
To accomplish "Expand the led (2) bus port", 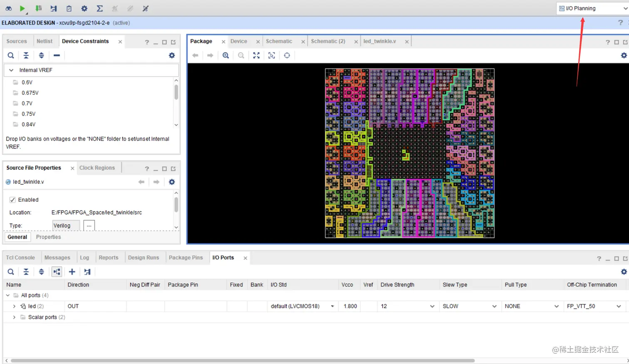I will pyautogui.click(x=15, y=306).
